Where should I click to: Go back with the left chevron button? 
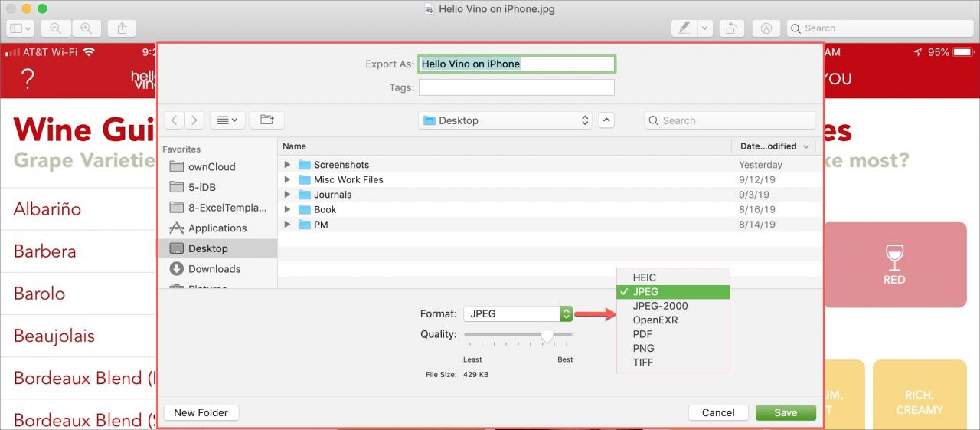[x=175, y=120]
